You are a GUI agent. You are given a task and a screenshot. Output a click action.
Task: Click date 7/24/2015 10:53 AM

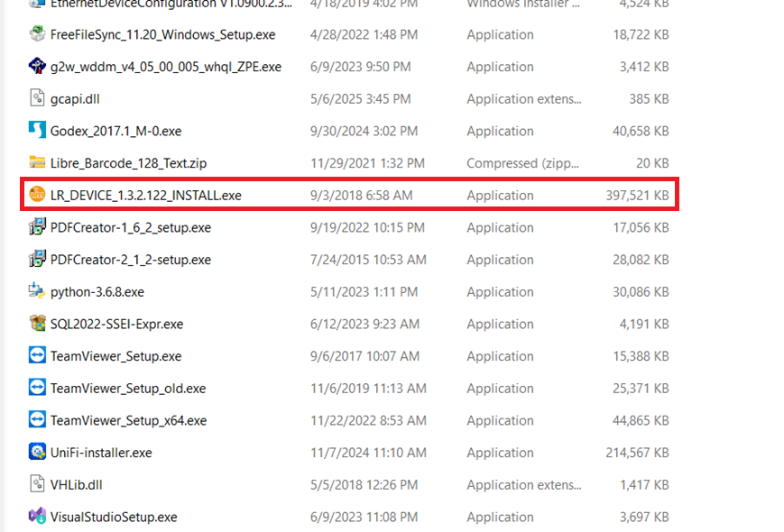(368, 260)
